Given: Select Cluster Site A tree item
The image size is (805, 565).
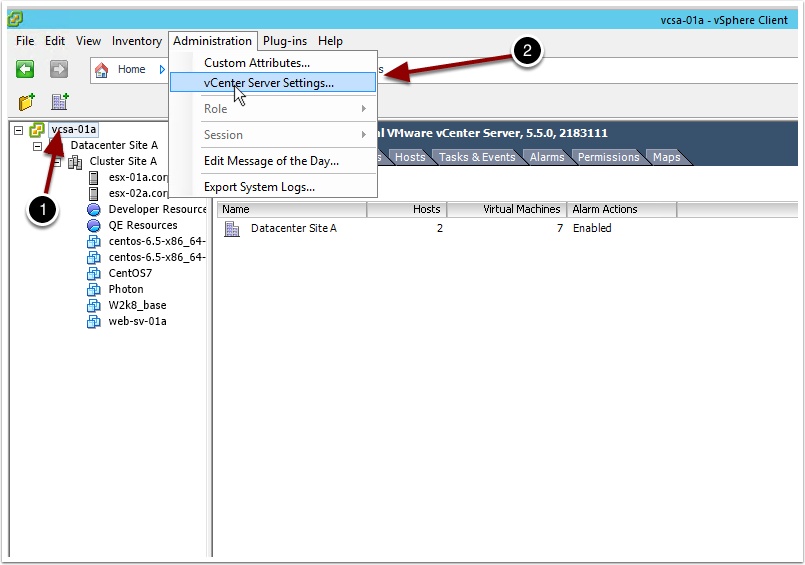Looking at the screenshot, I should click(123, 161).
